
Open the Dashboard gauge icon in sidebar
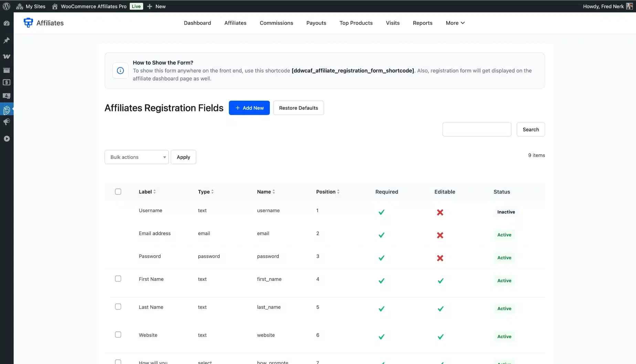pyautogui.click(x=7, y=23)
